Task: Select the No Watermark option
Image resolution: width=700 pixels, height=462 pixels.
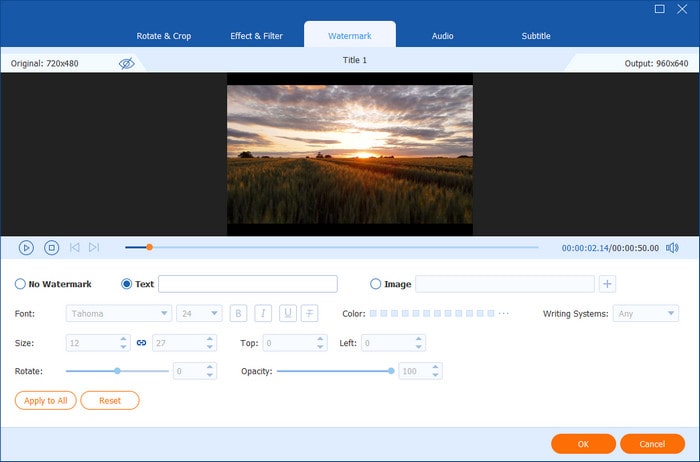Action: point(21,284)
